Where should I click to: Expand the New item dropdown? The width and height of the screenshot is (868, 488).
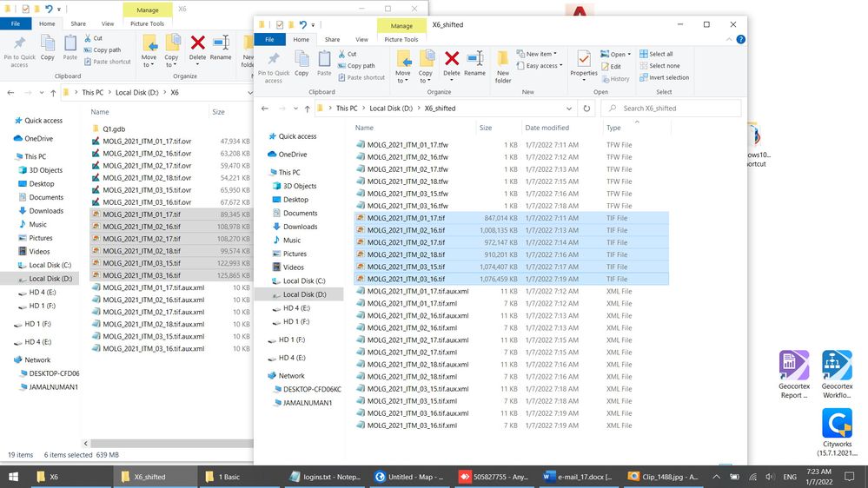[536, 54]
